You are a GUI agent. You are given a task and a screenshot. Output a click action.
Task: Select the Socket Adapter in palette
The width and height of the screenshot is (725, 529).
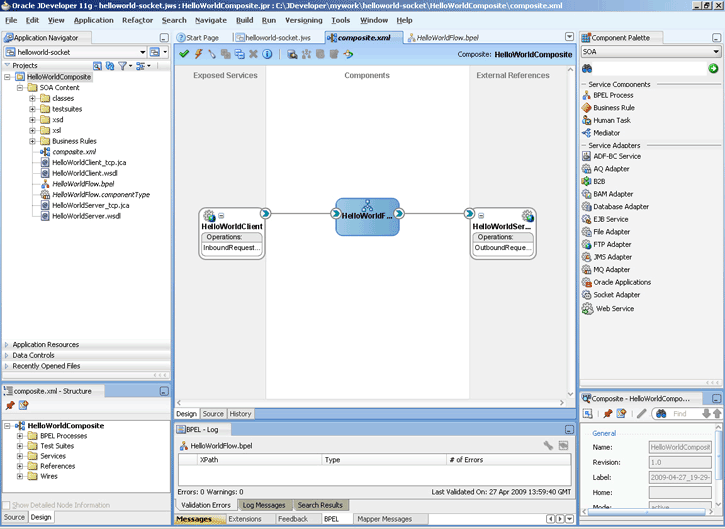[617, 295]
